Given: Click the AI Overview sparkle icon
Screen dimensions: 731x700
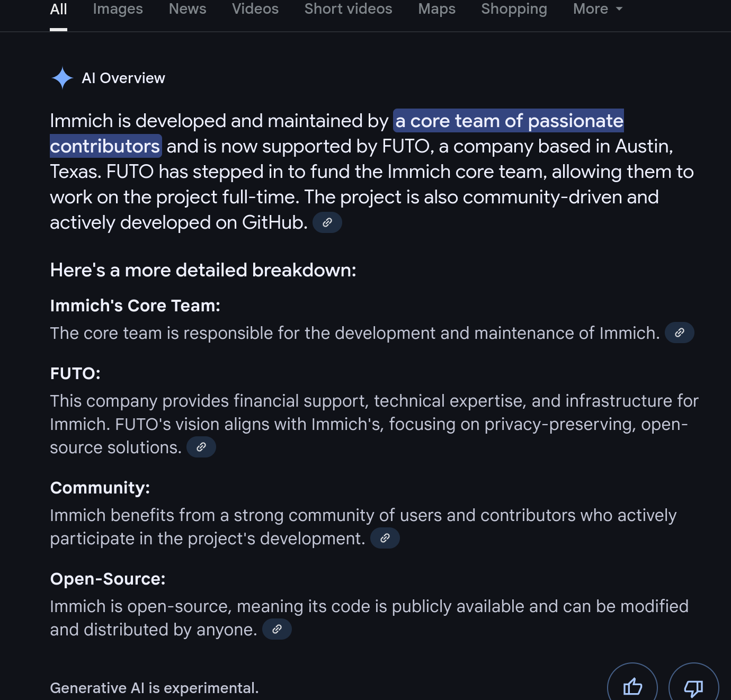Looking at the screenshot, I should [x=62, y=78].
